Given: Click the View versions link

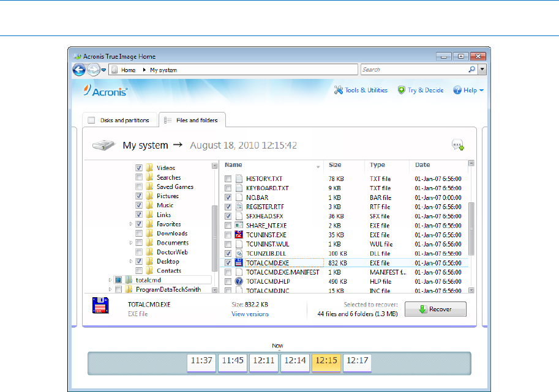Looking at the screenshot, I should [x=250, y=314].
